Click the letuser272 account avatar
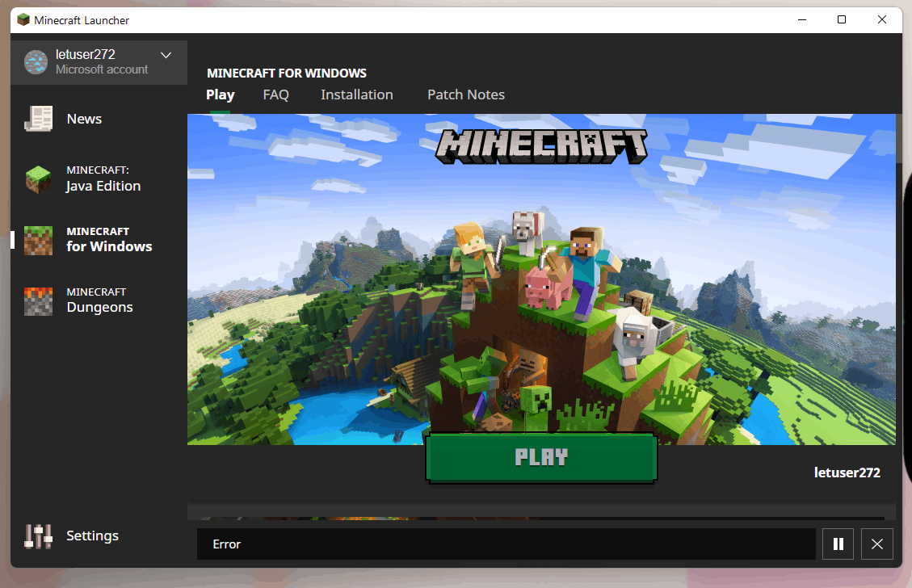The height and width of the screenshot is (588, 912). pyautogui.click(x=36, y=62)
